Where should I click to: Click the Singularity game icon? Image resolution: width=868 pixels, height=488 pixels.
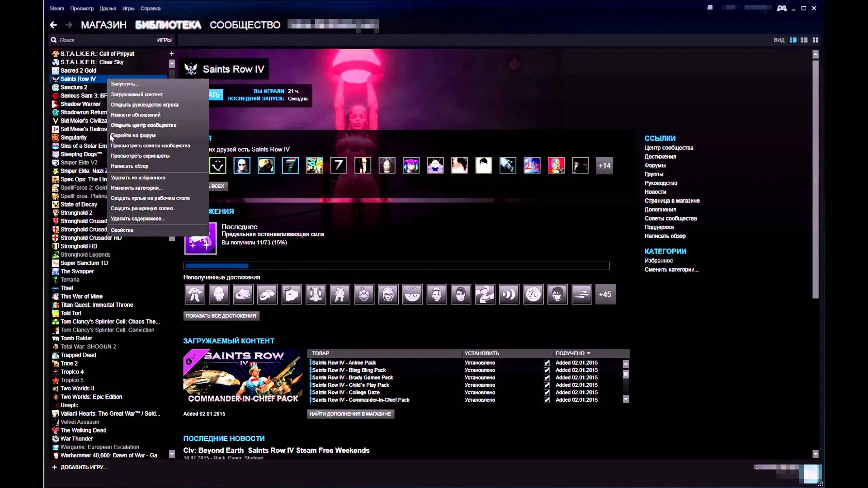point(56,137)
